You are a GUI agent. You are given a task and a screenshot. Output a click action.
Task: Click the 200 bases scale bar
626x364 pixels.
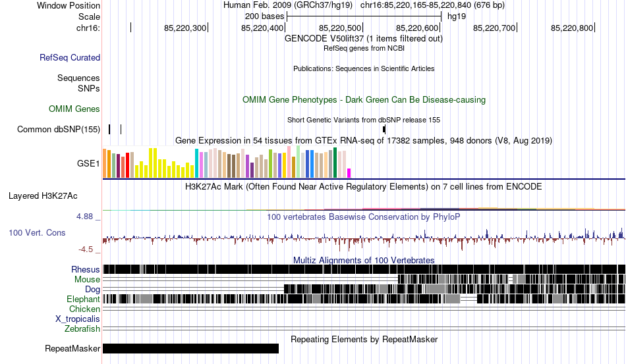pyautogui.click(x=364, y=16)
